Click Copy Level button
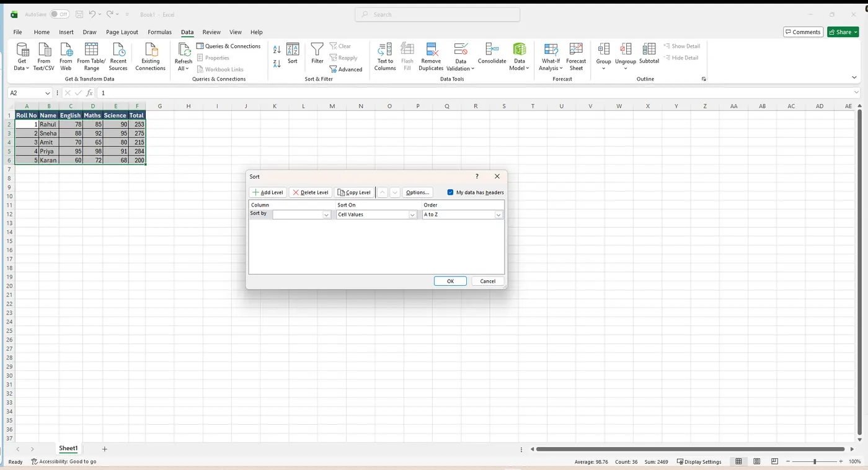868x470 pixels. pyautogui.click(x=355, y=192)
